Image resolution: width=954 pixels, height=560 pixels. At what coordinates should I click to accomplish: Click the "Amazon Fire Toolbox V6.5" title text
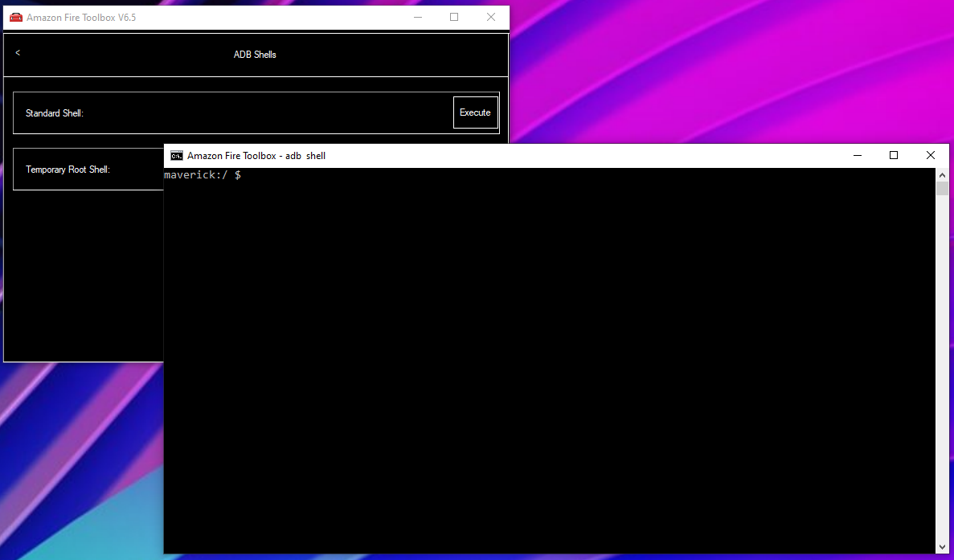coord(81,18)
